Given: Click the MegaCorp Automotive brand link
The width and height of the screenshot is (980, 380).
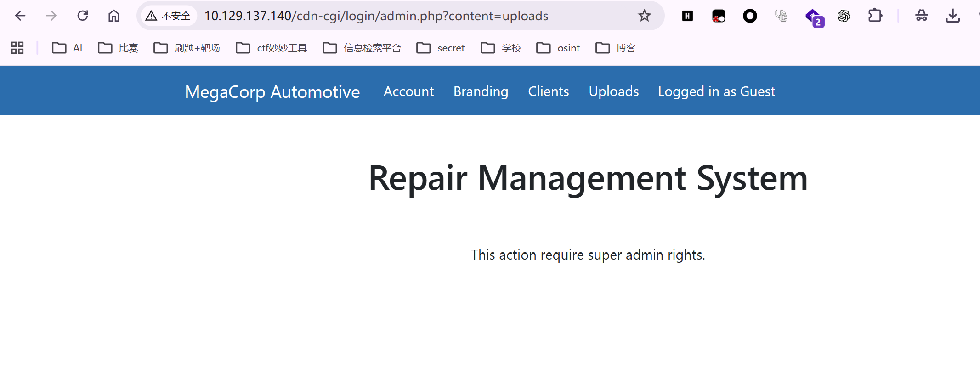Looking at the screenshot, I should point(272,92).
